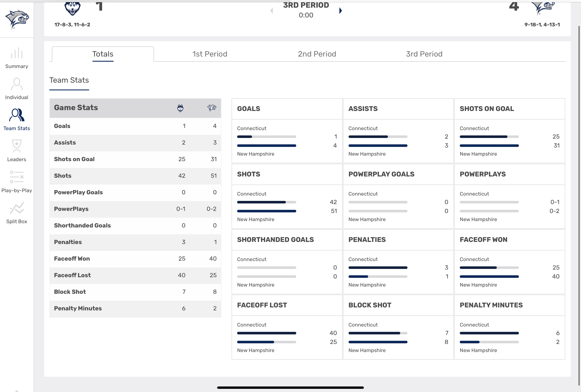Click the FACEOFF WON card title

coord(484,240)
